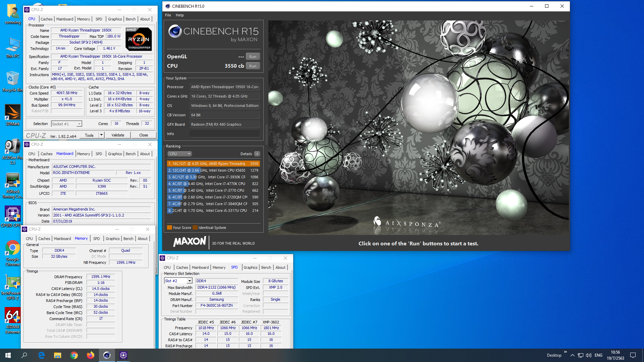Launch AIDA64 Extreme shortcut

pos(13,321)
